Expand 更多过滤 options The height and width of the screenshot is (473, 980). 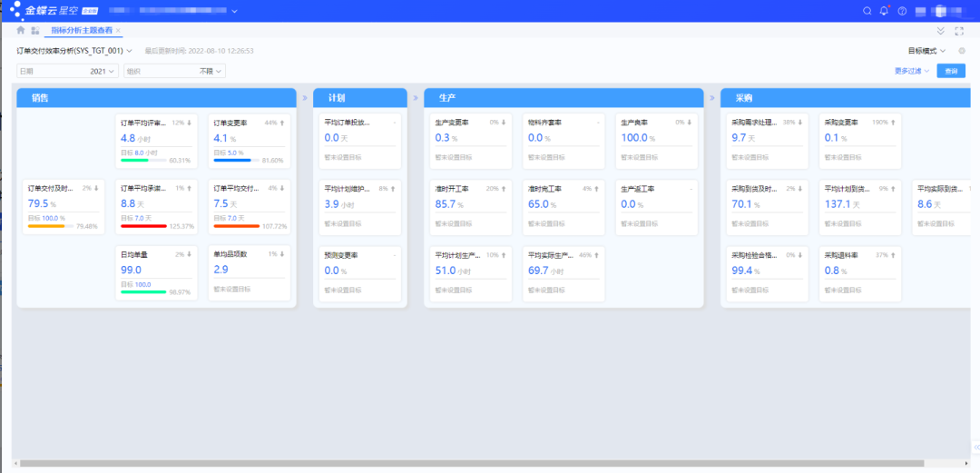click(x=912, y=72)
